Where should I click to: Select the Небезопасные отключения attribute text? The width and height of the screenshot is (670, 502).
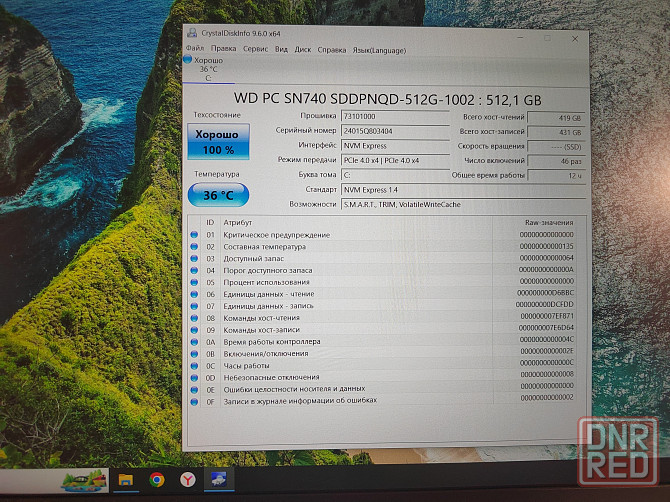click(271, 377)
